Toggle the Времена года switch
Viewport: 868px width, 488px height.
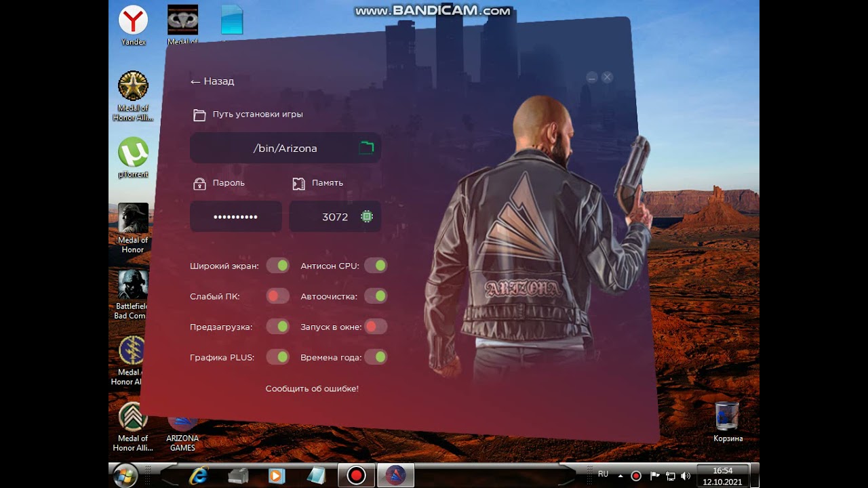tap(376, 357)
